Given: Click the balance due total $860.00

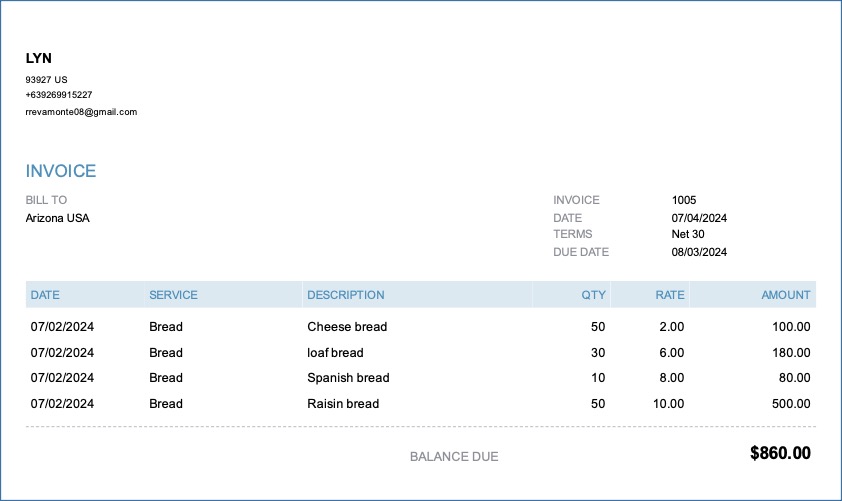Looking at the screenshot, I should (780, 453).
